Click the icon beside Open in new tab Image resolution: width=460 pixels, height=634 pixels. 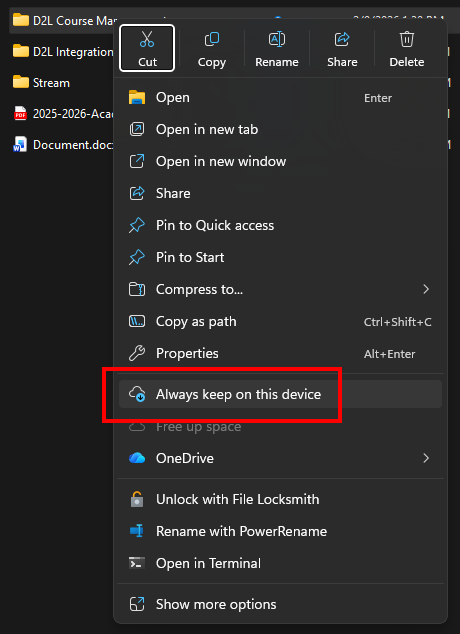point(137,130)
